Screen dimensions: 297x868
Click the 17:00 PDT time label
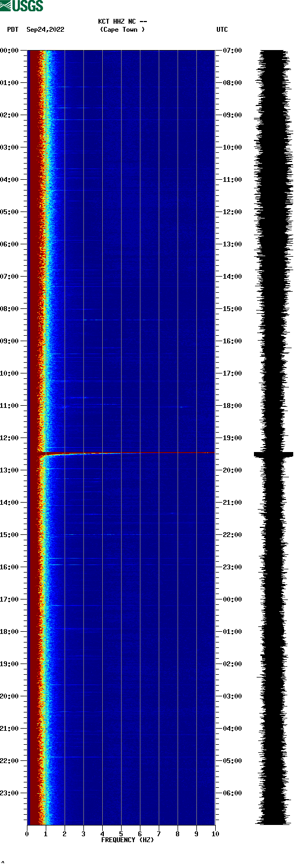pos(9,599)
